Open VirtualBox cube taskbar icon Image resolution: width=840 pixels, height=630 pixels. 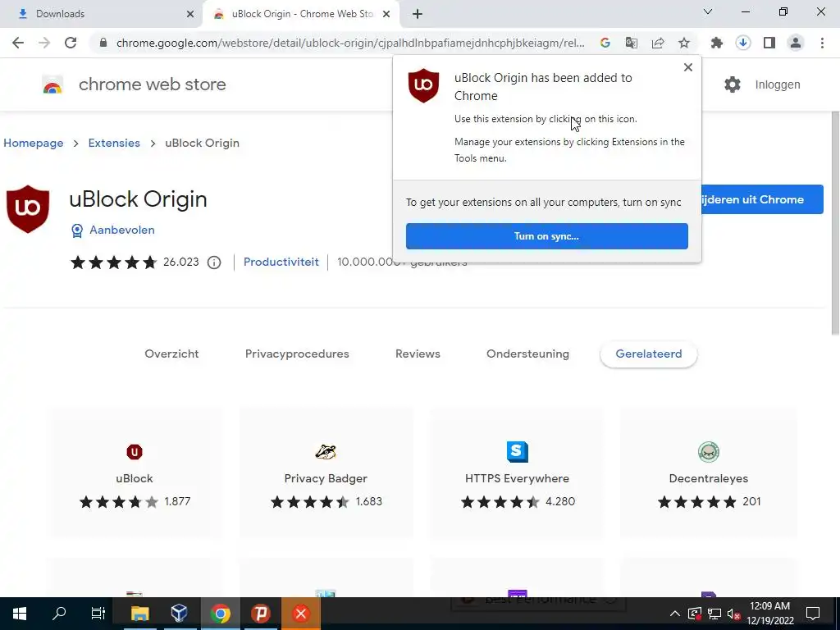click(x=180, y=614)
